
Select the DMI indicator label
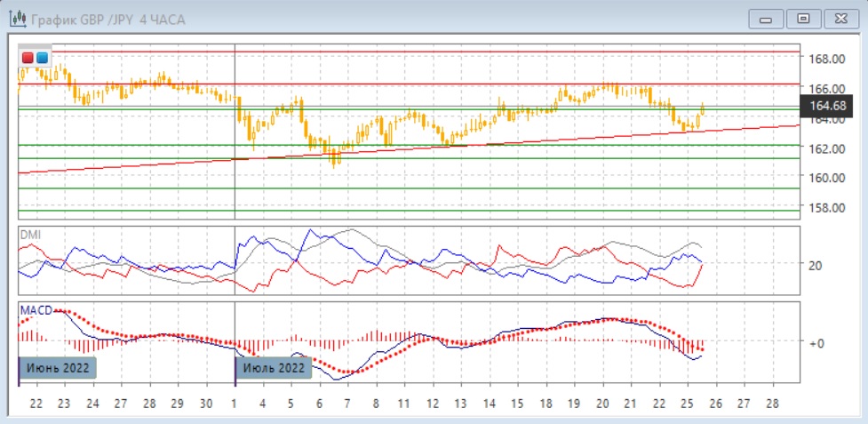click(x=31, y=234)
